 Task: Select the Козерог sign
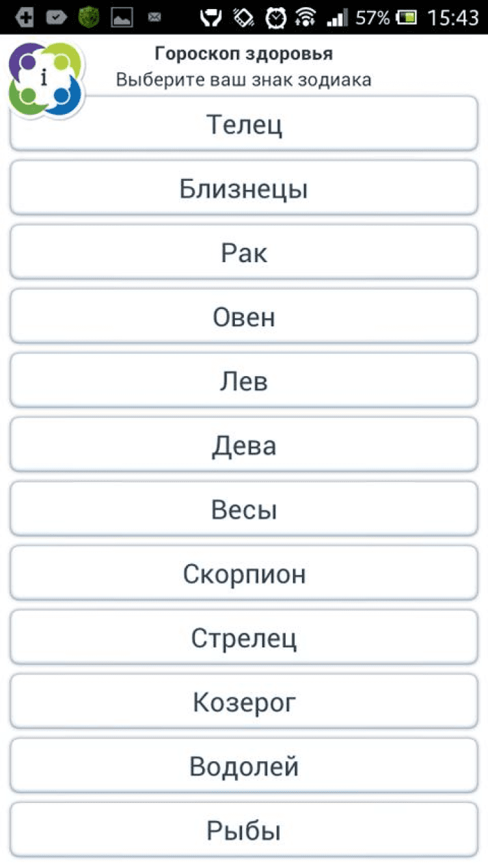pos(244,701)
